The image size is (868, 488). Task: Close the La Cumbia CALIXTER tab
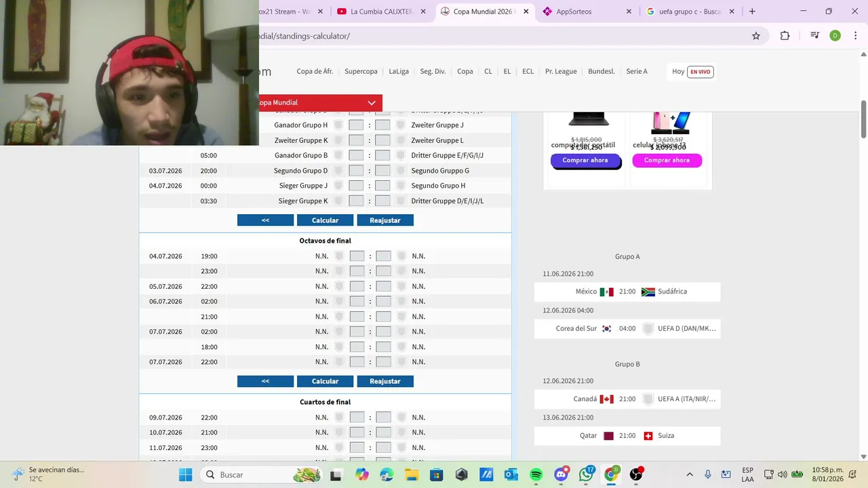coord(424,12)
